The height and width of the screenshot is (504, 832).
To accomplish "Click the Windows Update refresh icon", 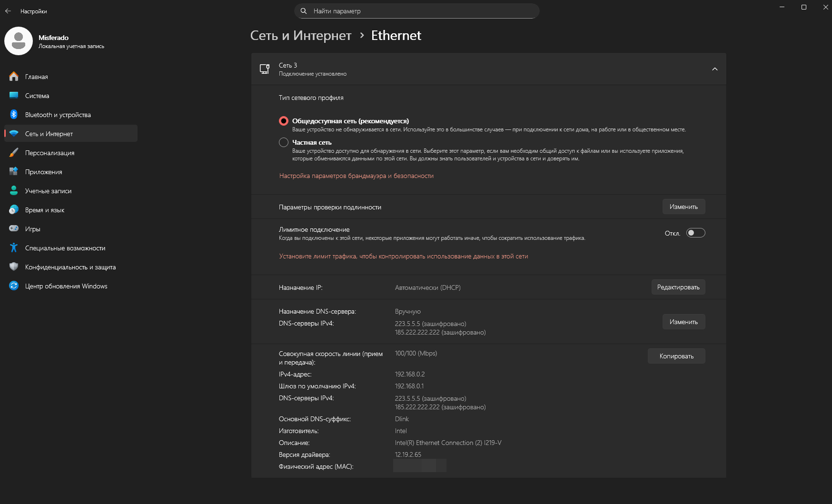I will [x=14, y=286].
